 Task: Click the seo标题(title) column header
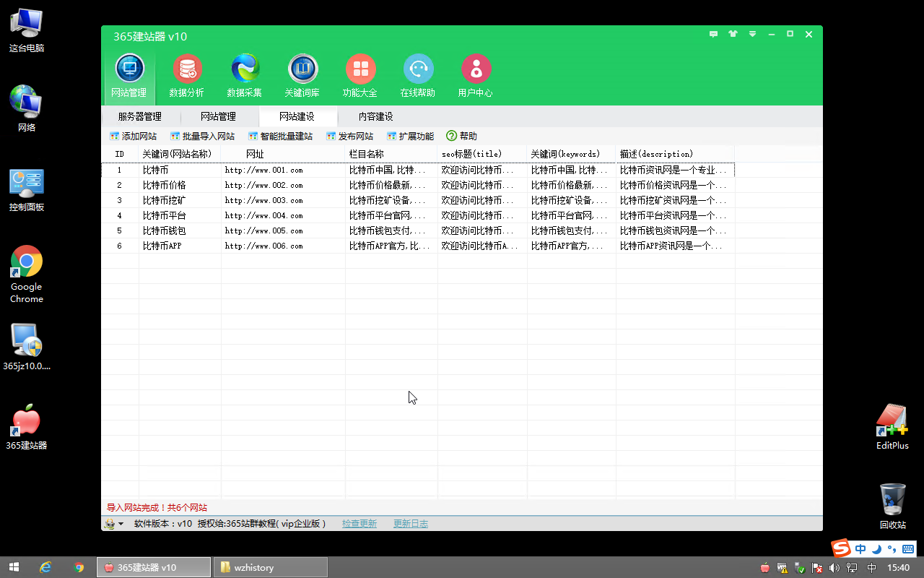(482, 154)
